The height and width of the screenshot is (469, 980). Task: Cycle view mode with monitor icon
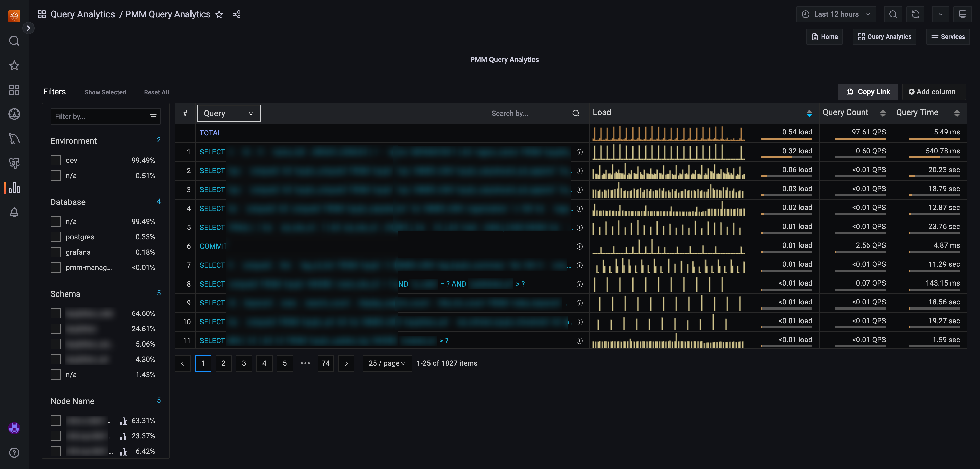pos(962,15)
